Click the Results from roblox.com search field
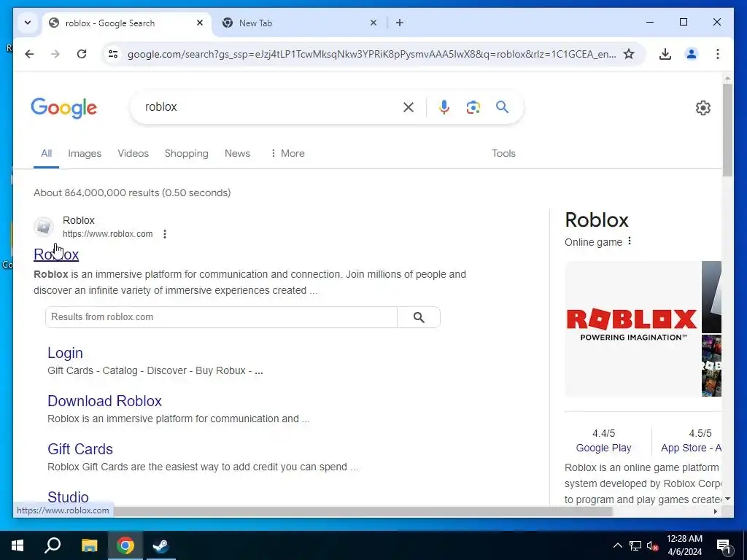Viewport: 747px width, 560px height. [x=222, y=317]
